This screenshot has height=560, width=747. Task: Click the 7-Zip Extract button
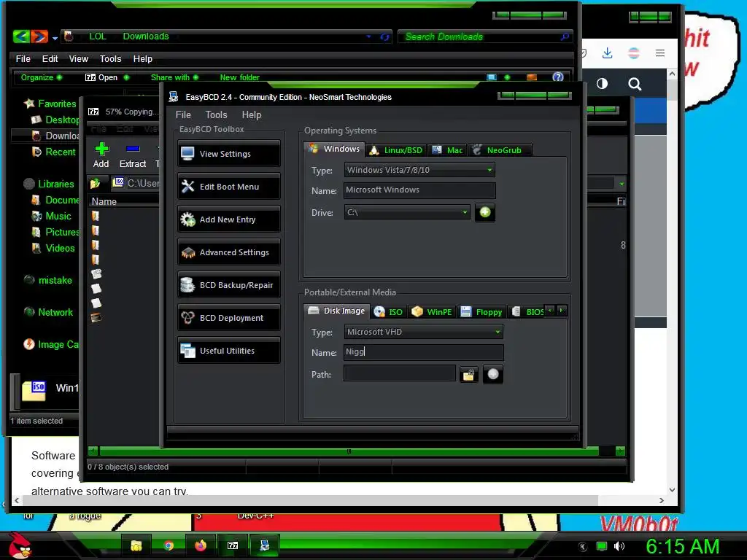tap(133, 155)
